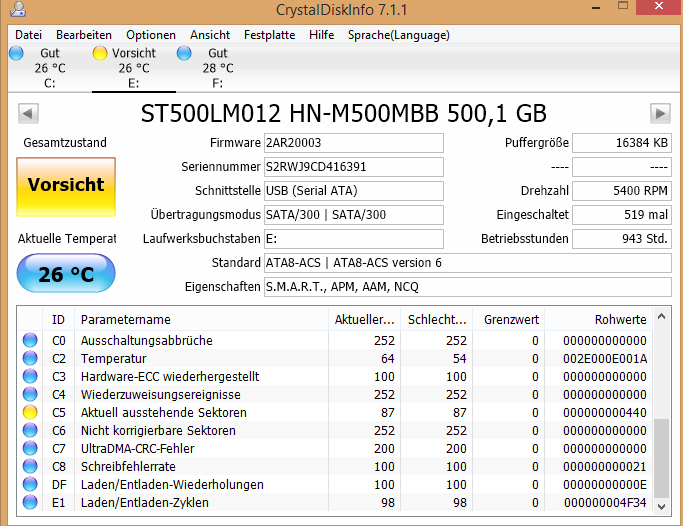Click the Parametername column header

point(201,320)
